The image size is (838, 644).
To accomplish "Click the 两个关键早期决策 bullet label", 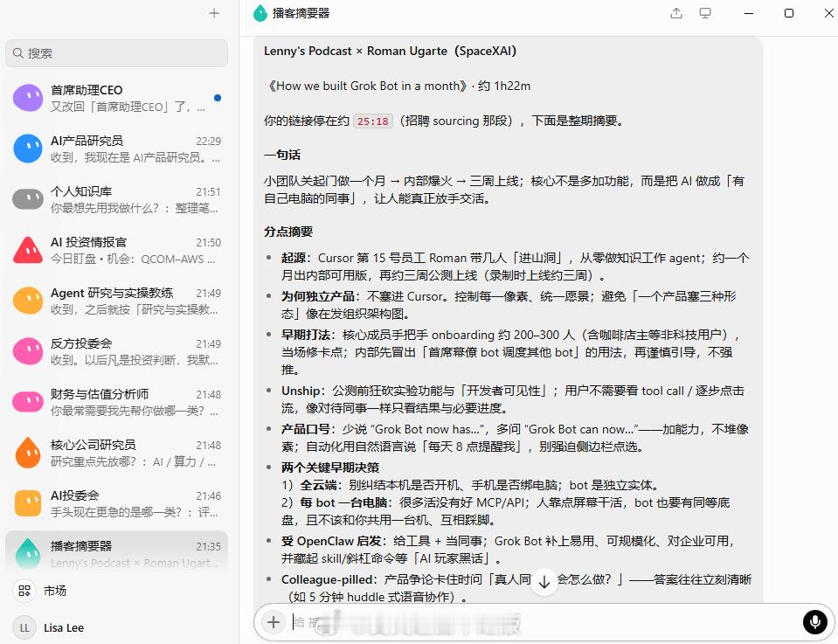I will (330, 468).
